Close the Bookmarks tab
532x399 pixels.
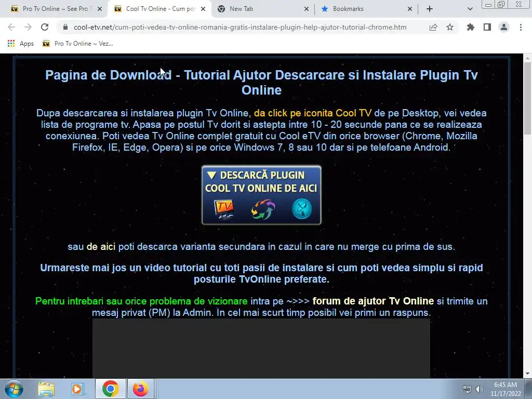410,9
